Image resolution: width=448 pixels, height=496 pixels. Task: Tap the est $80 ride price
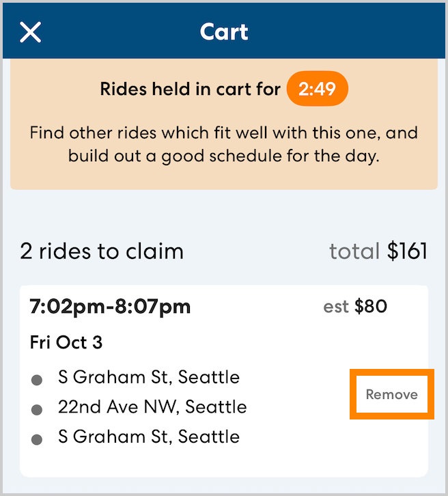(355, 307)
